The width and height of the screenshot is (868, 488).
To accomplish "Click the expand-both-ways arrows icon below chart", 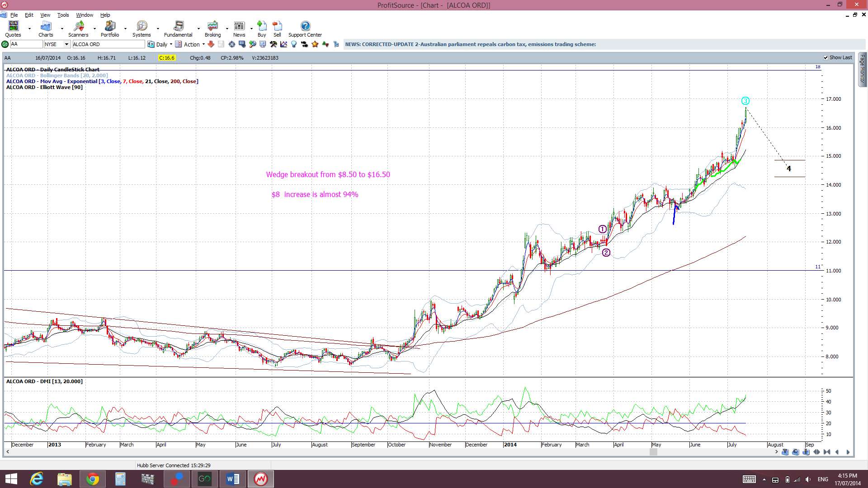I will 816,452.
